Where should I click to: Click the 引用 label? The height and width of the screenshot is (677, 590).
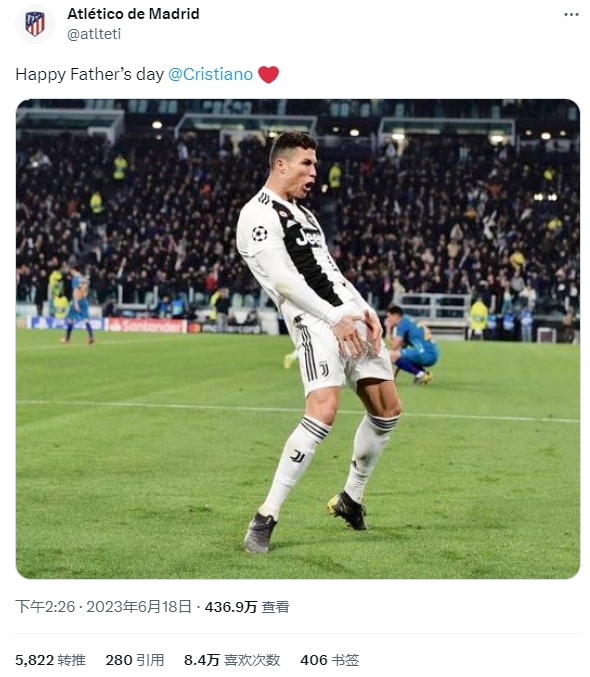pyautogui.click(x=150, y=660)
